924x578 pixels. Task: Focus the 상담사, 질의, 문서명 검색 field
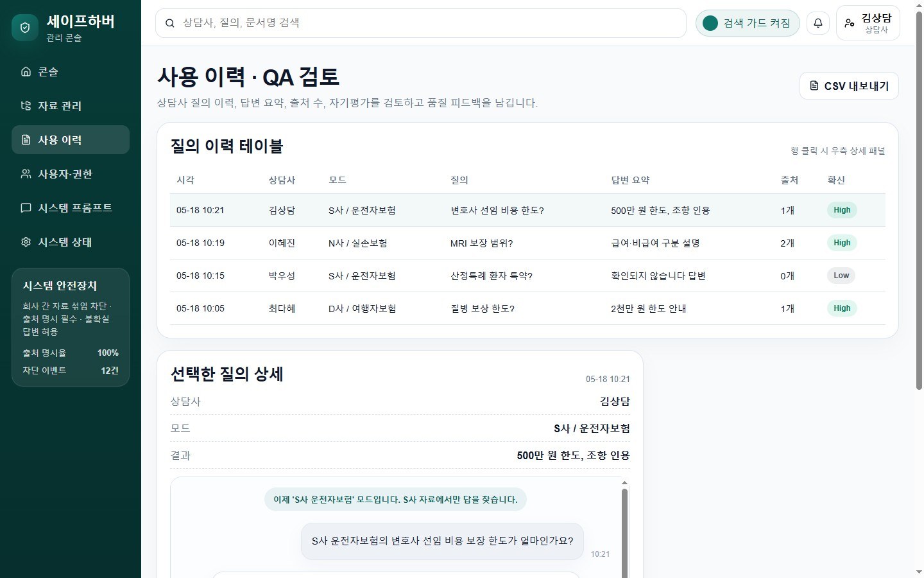[x=421, y=23]
